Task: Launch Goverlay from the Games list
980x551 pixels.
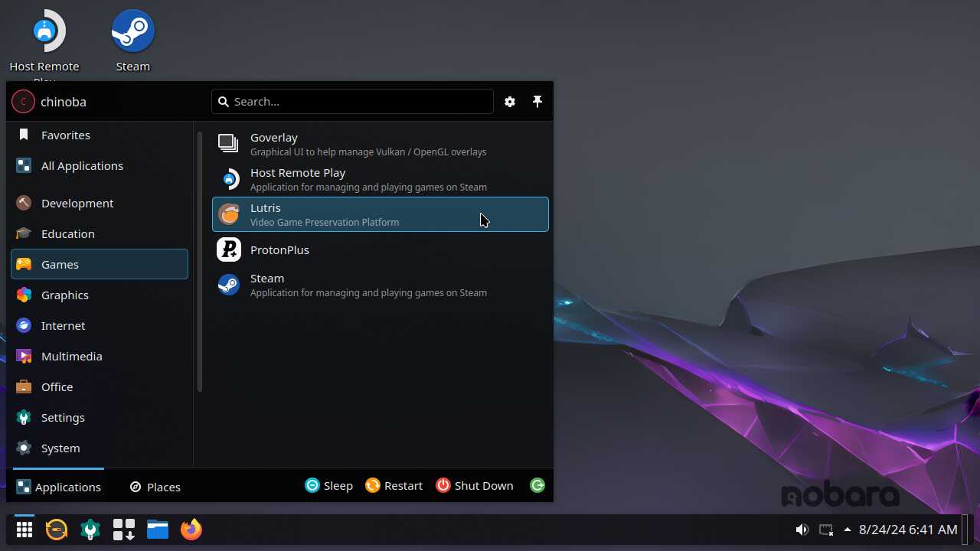Action: (x=381, y=144)
